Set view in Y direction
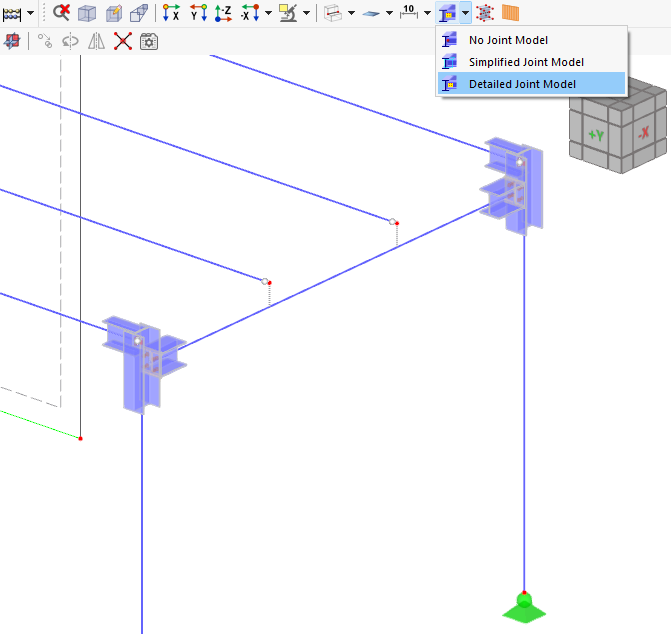The image size is (671, 634). [x=198, y=13]
